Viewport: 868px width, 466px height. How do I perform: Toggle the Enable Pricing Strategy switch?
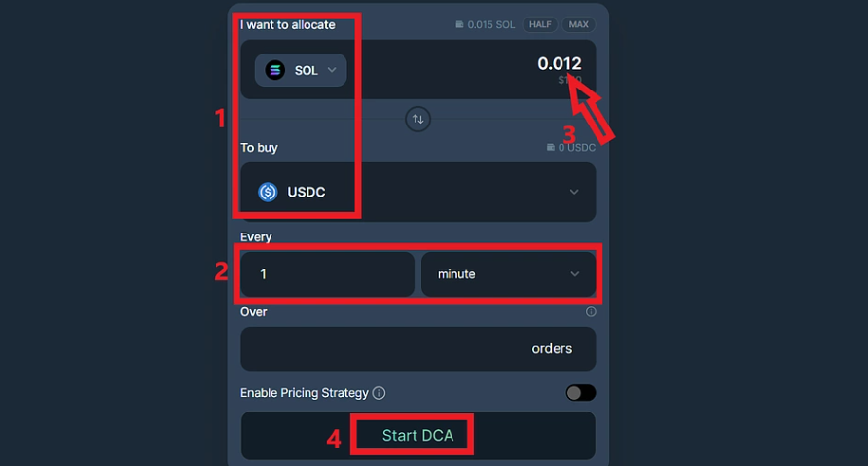coord(581,393)
